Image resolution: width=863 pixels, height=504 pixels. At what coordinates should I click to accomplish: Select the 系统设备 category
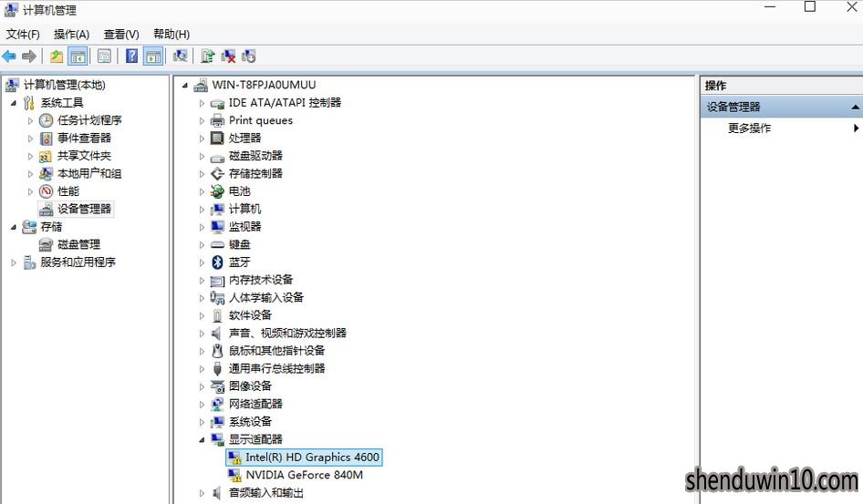(251, 422)
